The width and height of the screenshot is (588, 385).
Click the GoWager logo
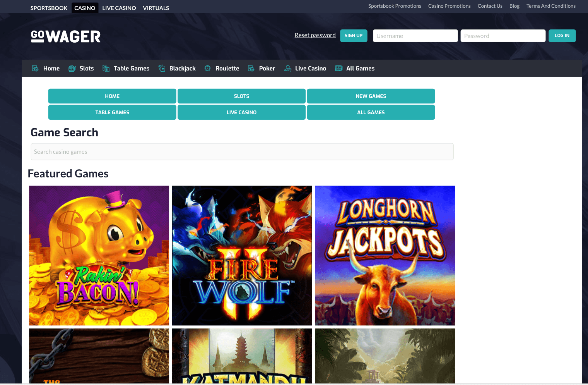click(65, 36)
